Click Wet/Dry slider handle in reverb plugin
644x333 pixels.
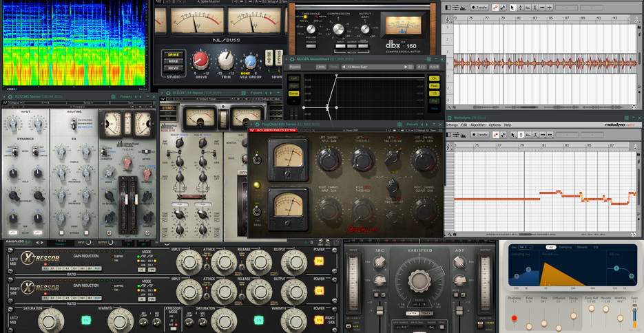[620, 319]
